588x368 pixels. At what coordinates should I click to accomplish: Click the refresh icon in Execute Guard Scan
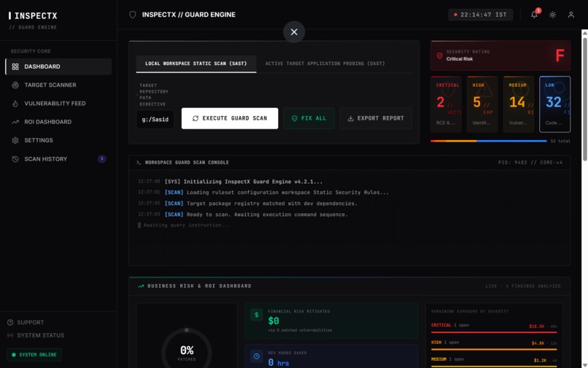pos(196,118)
